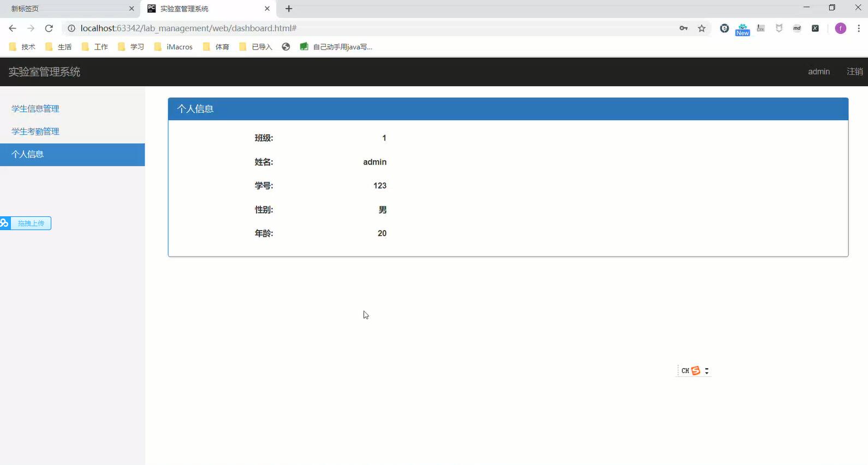The image size is (868, 465).
Task: Open the 已导入 bookmarks folder
Action: coord(255,47)
